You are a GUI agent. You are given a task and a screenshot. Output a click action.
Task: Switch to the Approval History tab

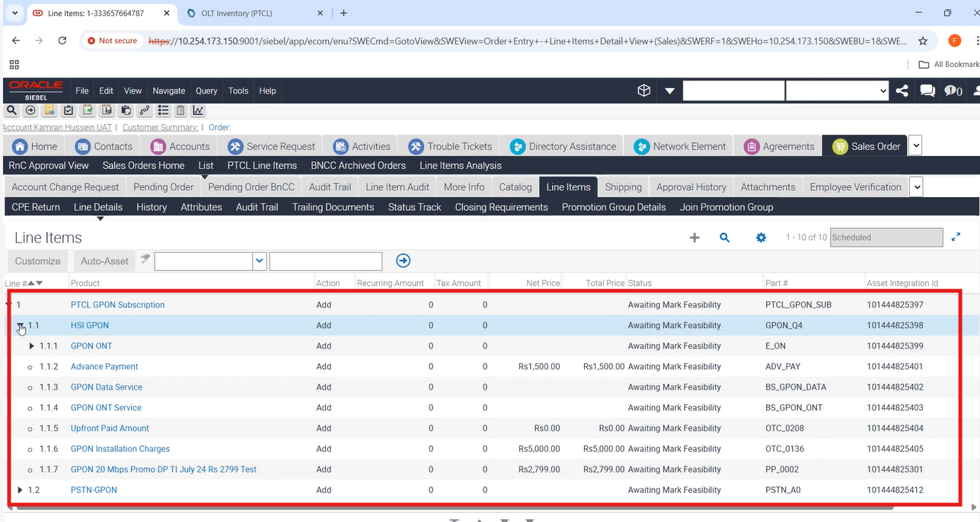click(691, 186)
